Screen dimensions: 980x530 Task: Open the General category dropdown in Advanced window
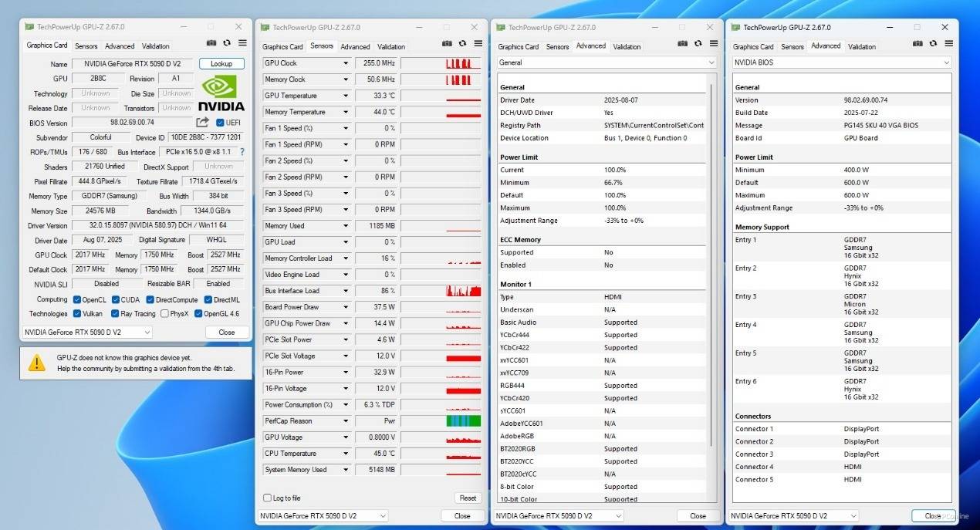coord(607,62)
